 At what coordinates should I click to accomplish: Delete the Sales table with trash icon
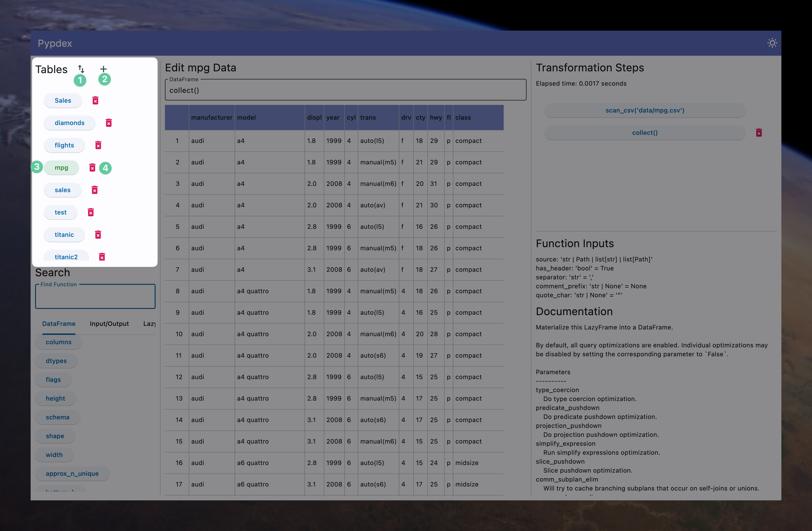[96, 100]
